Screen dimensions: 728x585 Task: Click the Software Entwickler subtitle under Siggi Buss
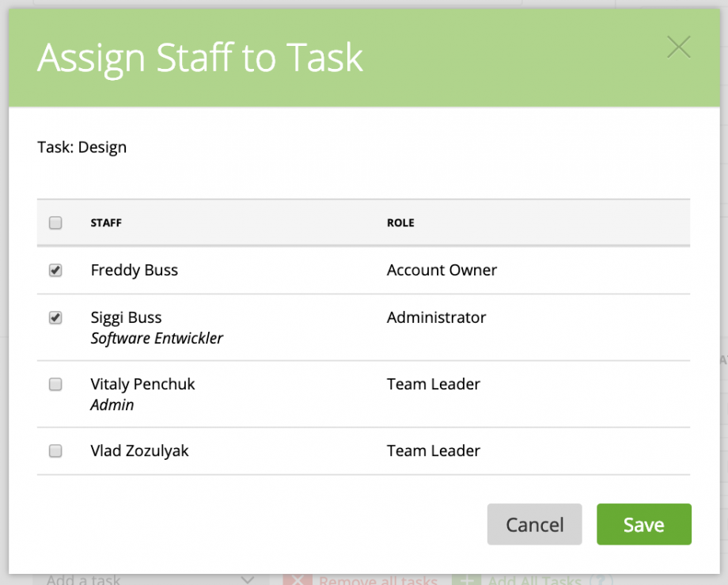(155, 337)
